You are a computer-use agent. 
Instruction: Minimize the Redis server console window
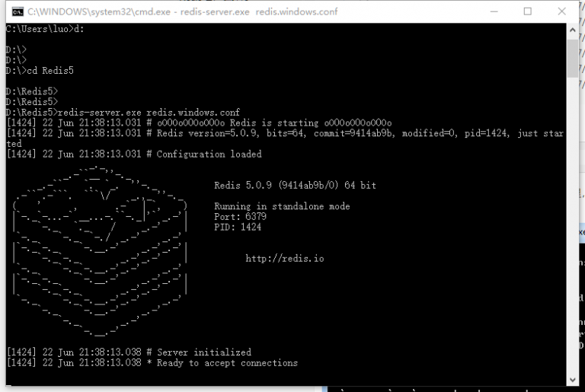(x=491, y=11)
